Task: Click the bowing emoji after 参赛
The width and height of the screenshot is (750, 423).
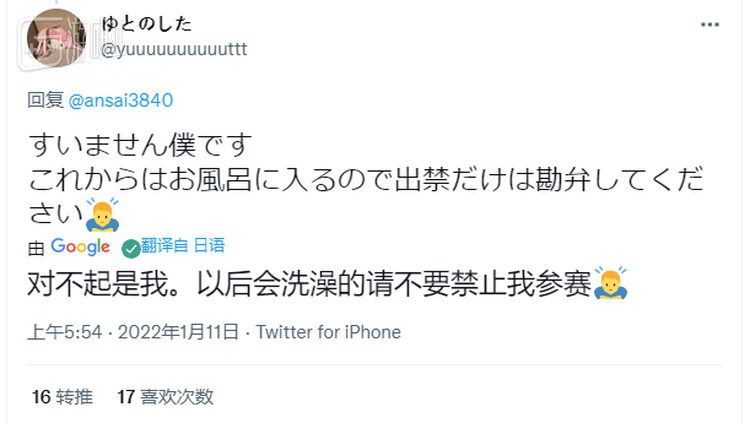Action: 610,283
